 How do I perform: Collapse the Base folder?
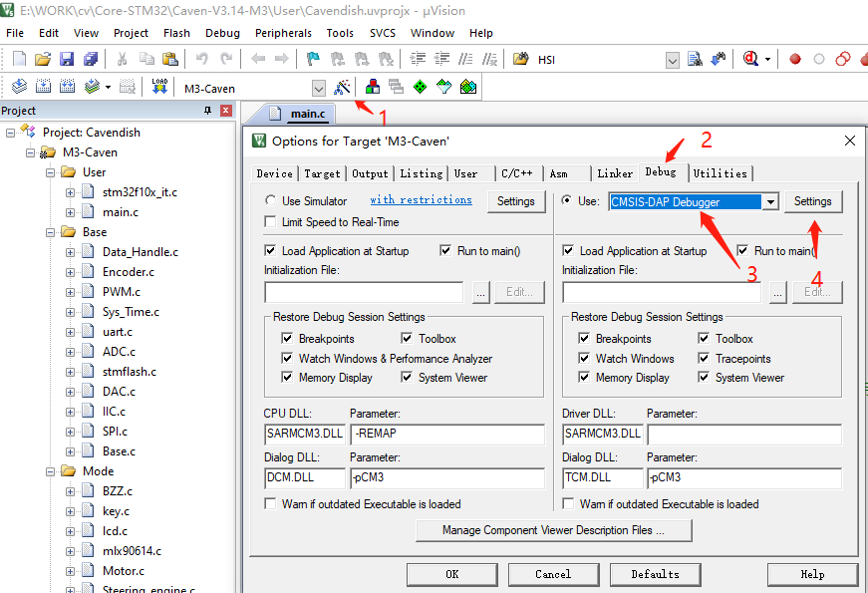[x=51, y=232]
